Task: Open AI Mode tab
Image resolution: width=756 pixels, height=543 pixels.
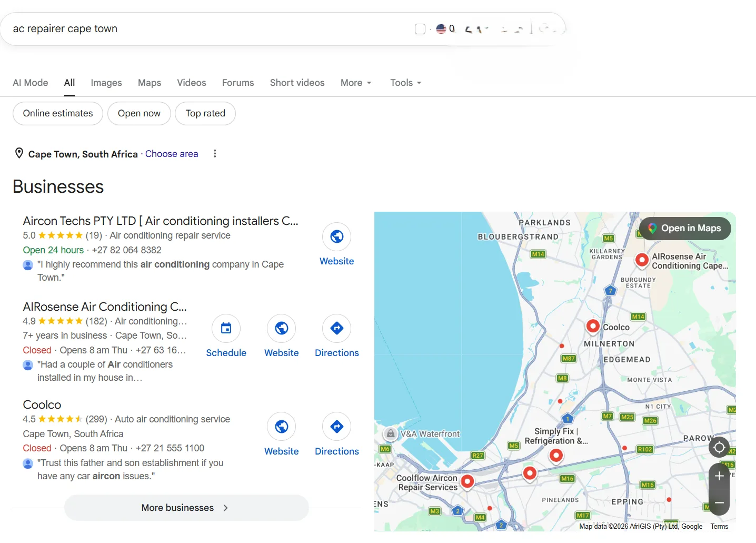Action: [x=31, y=83]
